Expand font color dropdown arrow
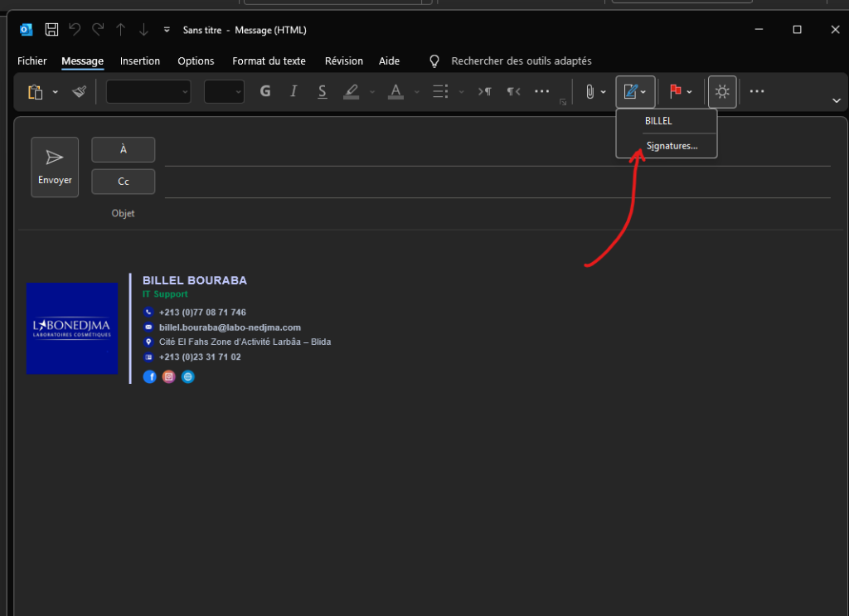 click(x=417, y=92)
